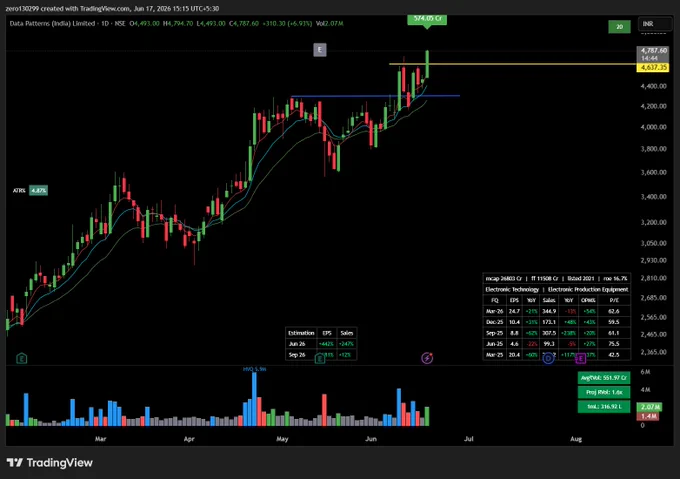This screenshot has height=479, width=680.
Task: Click the P/E column header
Action: tap(614, 300)
